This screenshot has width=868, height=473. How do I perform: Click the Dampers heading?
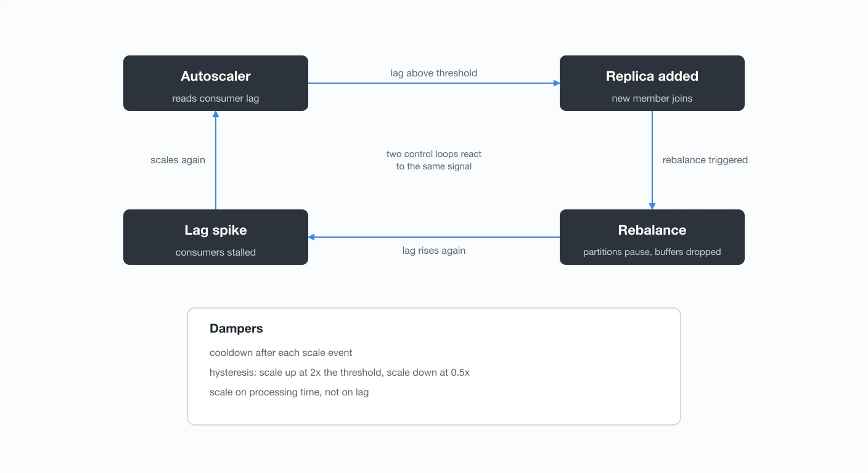[236, 329]
